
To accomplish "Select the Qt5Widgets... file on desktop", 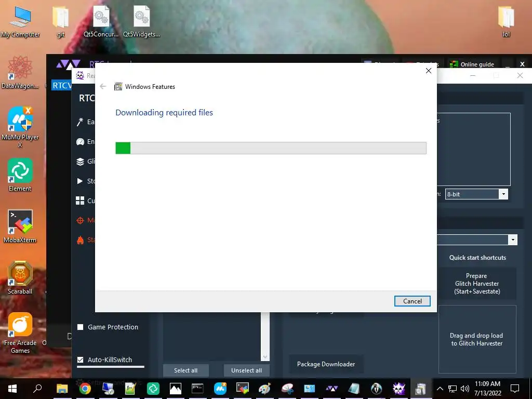I will (141, 22).
